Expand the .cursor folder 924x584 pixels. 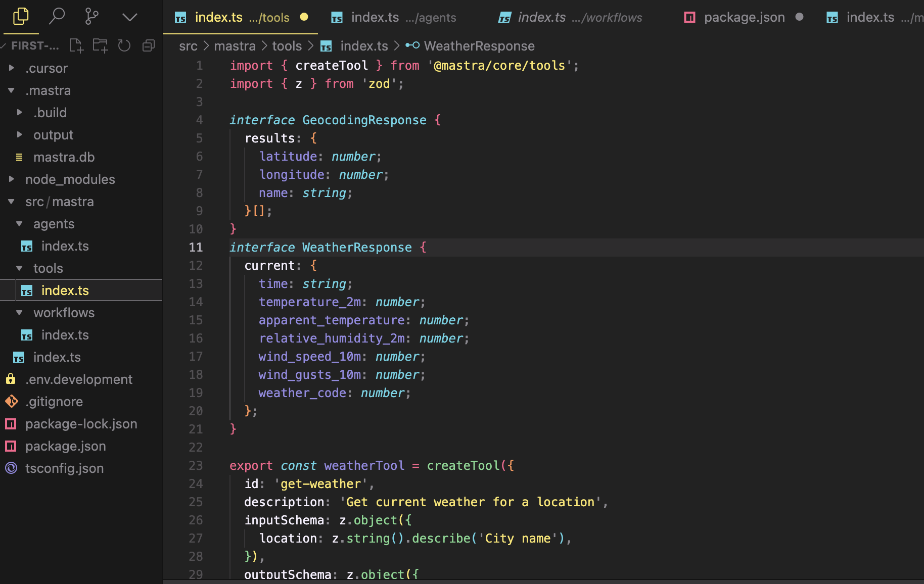(x=81, y=68)
